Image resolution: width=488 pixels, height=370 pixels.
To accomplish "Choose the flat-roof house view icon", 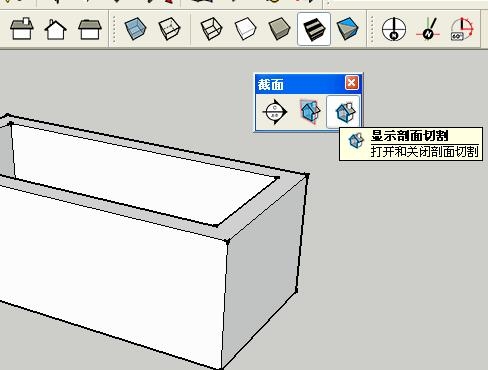I will [x=90, y=29].
